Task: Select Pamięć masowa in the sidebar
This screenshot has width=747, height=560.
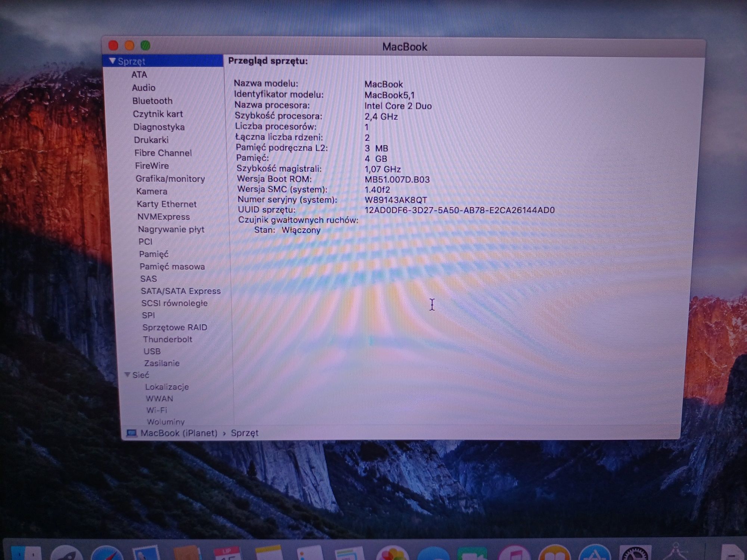Action: tap(172, 267)
